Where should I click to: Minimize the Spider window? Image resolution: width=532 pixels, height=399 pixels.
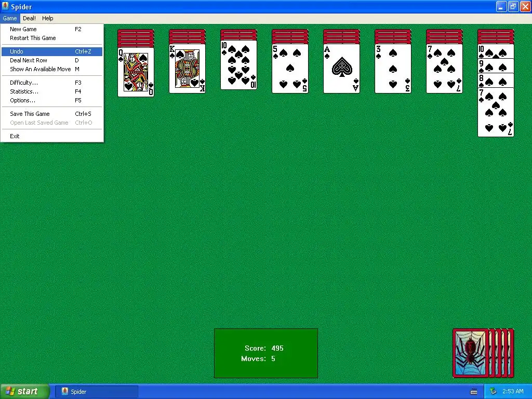[x=501, y=6]
